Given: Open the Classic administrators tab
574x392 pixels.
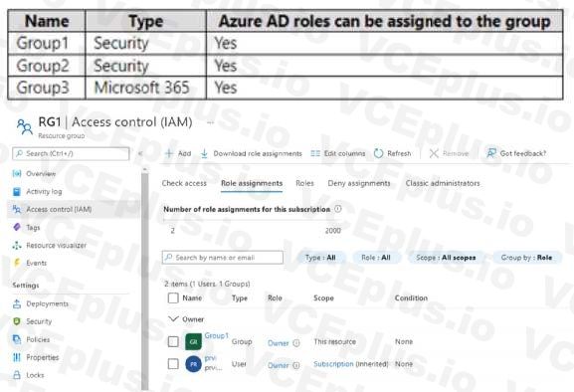Looking at the screenshot, I should [443, 183].
